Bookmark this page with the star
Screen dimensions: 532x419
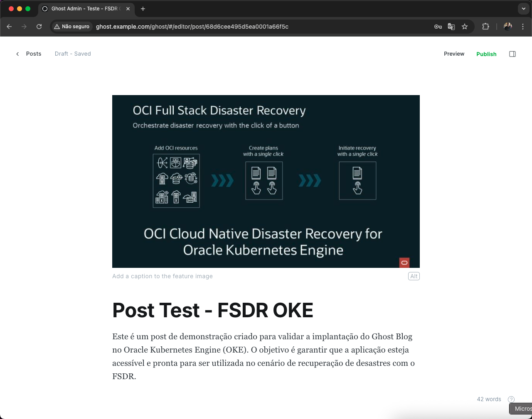point(465,27)
